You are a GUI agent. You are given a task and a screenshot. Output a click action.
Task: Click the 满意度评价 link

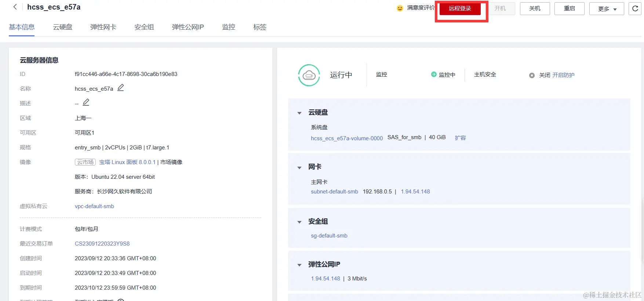tap(421, 8)
